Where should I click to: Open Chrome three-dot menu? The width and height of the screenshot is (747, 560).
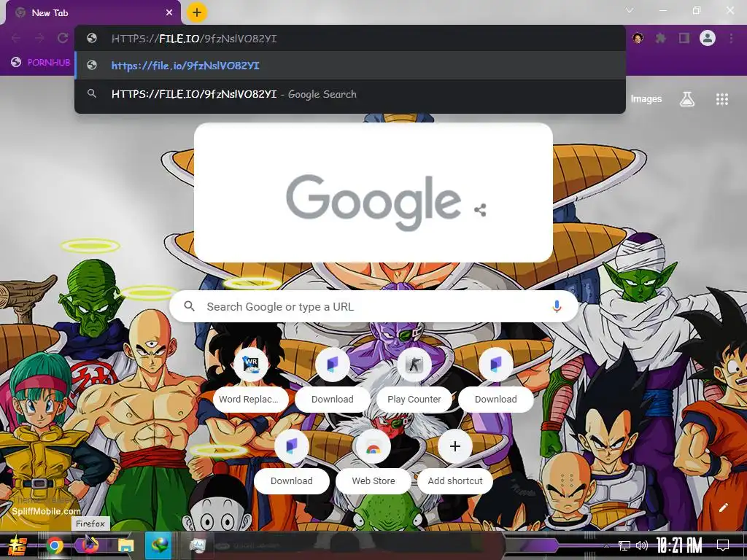731,38
